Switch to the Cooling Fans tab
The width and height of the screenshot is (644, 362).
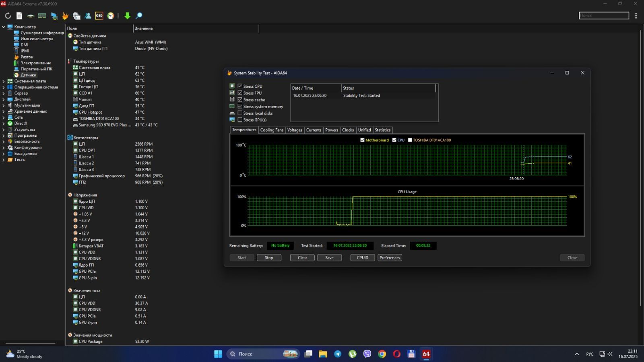[x=272, y=130]
